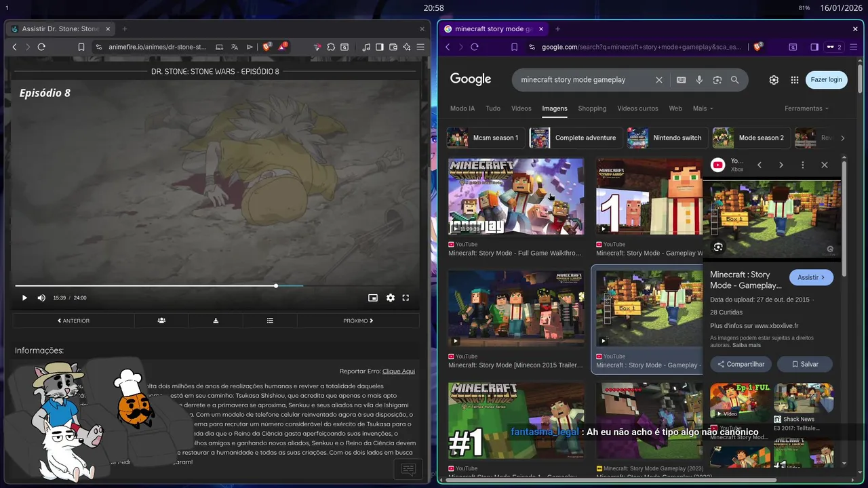The width and height of the screenshot is (868, 488).
Task: Open the on-screen keyboard in Google search
Action: tap(682, 80)
